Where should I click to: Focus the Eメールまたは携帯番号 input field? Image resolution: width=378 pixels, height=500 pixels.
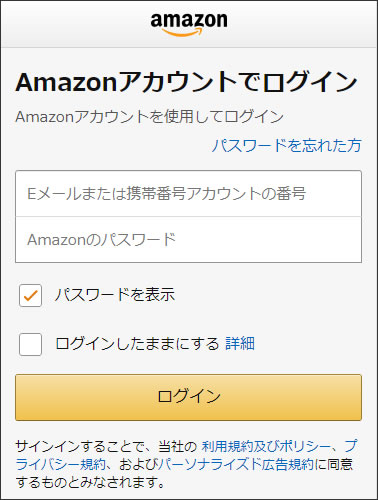click(188, 194)
